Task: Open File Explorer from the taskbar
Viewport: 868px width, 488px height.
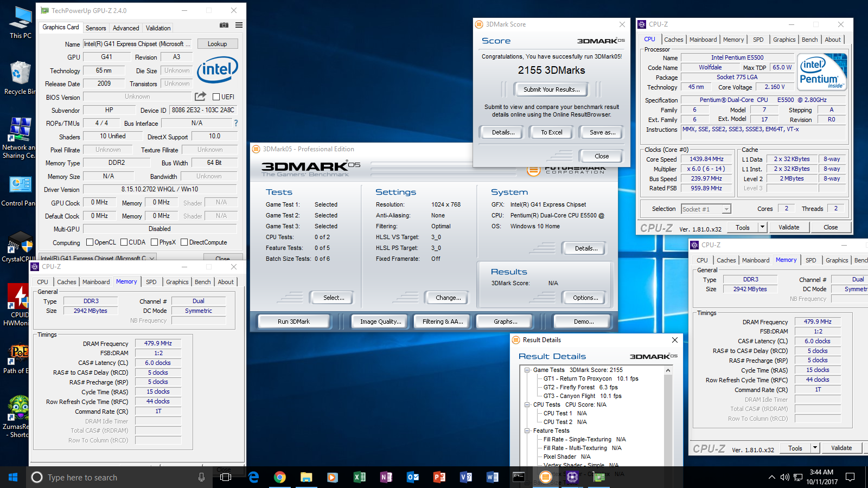Action: click(307, 477)
